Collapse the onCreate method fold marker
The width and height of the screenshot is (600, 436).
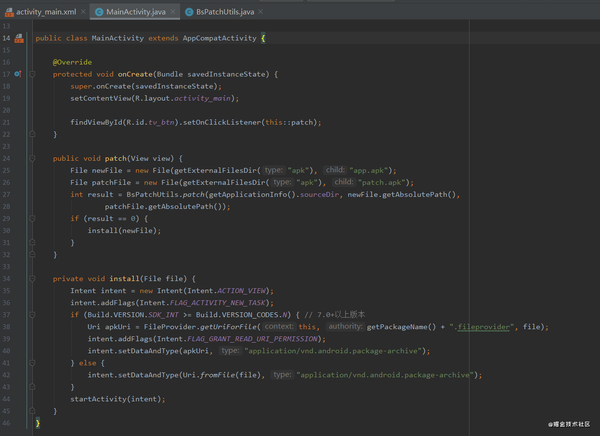[34, 74]
